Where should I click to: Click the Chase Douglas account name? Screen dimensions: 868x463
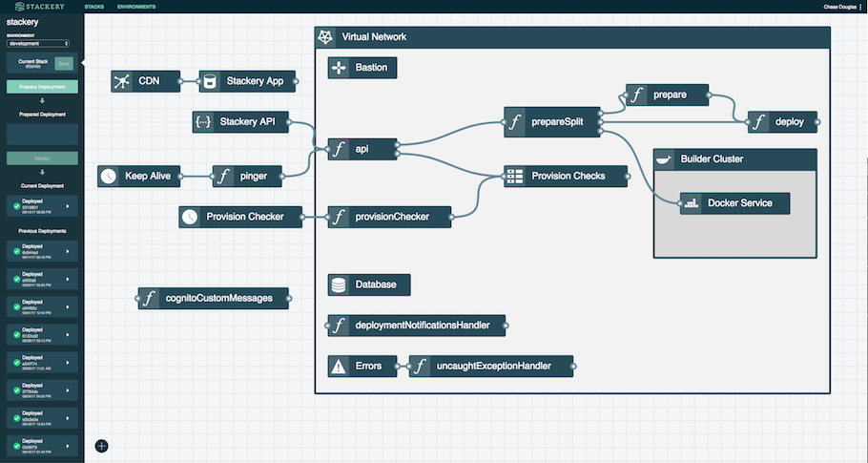click(839, 7)
